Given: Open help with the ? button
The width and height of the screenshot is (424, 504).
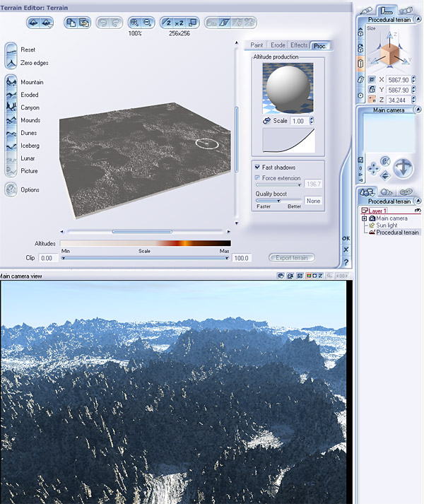Looking at the screenshot, I should (346, 262).
